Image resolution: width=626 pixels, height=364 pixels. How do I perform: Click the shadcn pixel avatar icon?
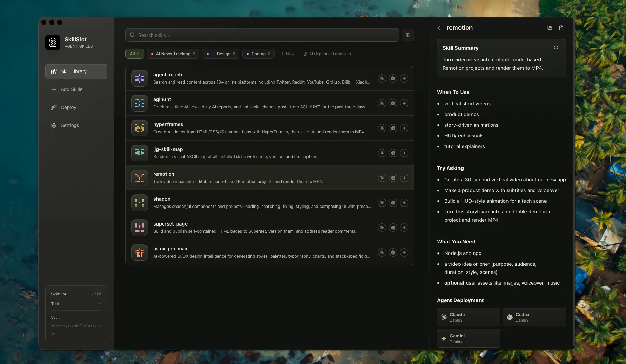coord(140,203)
